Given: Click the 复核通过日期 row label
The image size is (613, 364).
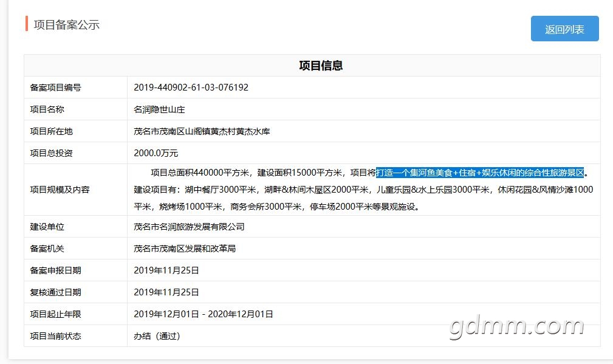Looking at the screenshot, I should coord(55,292).
